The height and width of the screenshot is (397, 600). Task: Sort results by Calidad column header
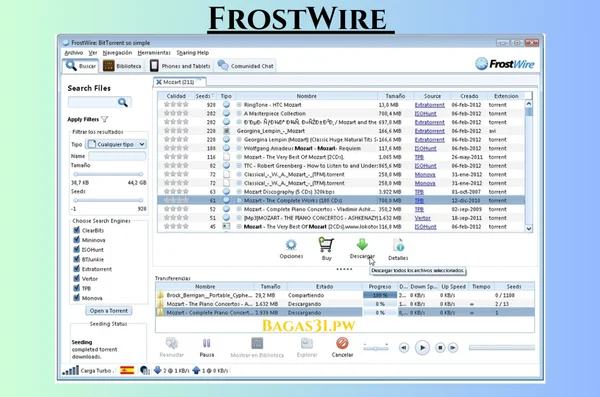[176, 96]
